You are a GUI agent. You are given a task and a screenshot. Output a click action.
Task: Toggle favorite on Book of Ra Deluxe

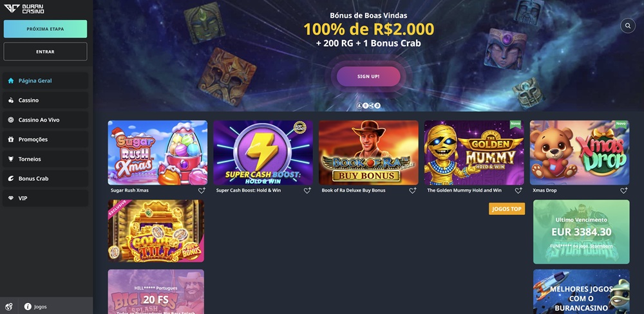[413, 190]
